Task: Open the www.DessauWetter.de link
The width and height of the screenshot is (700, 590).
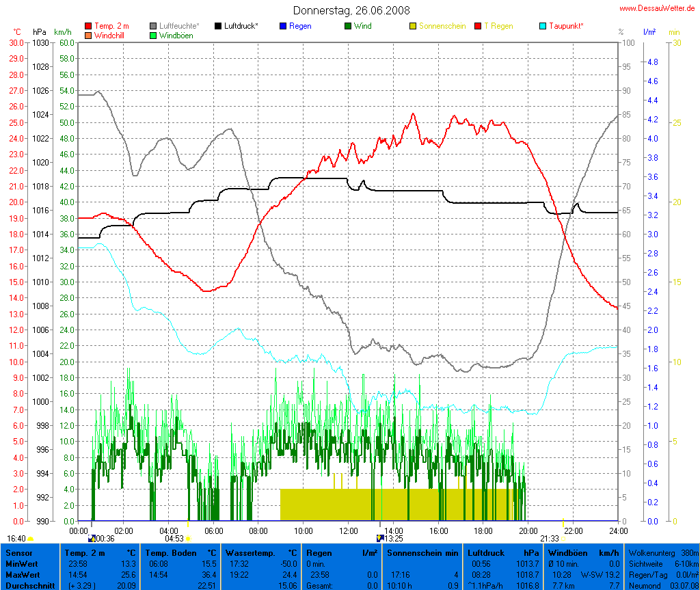Action: 657,8
